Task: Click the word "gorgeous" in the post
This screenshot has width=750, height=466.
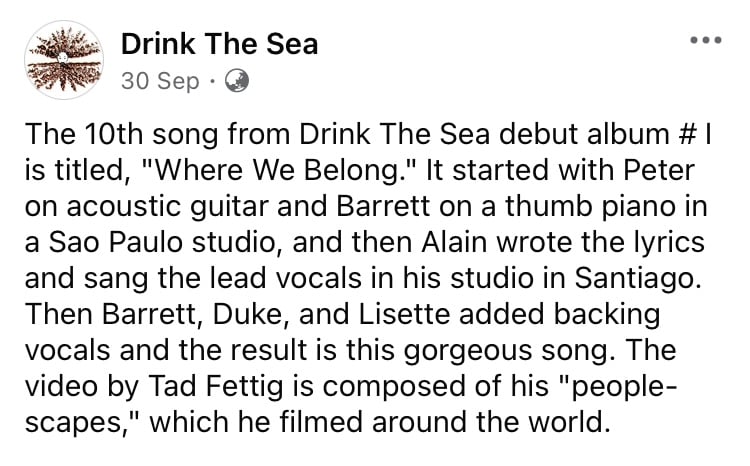Action: [x=468, y=351]
